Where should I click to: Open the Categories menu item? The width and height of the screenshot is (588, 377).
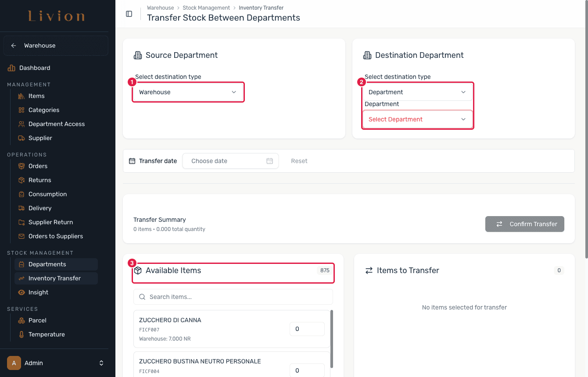pyautogui.click(x=44, y=110)
